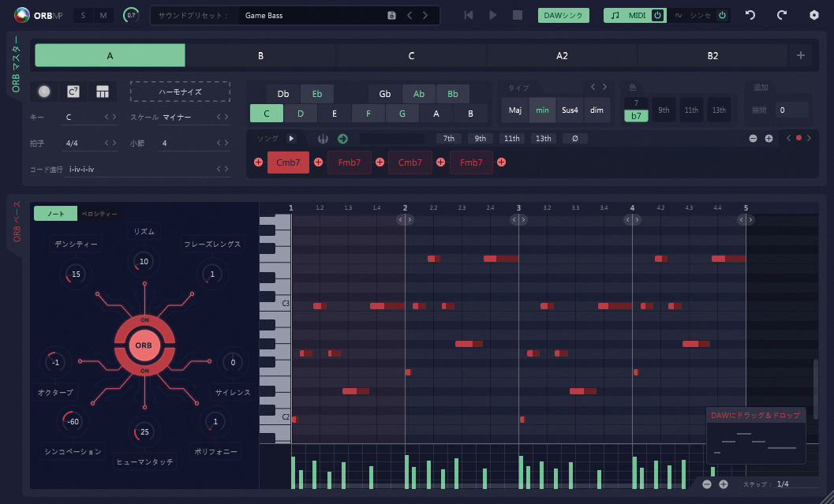Go to the next sound preset
Image resolution: width=834 pixels, height=504 pixels.
tap(425, 16)
